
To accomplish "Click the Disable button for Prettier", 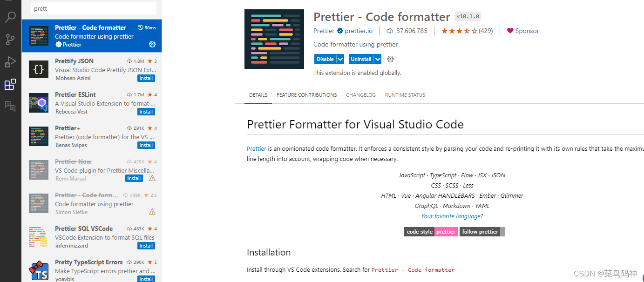I will click(325, 59).
